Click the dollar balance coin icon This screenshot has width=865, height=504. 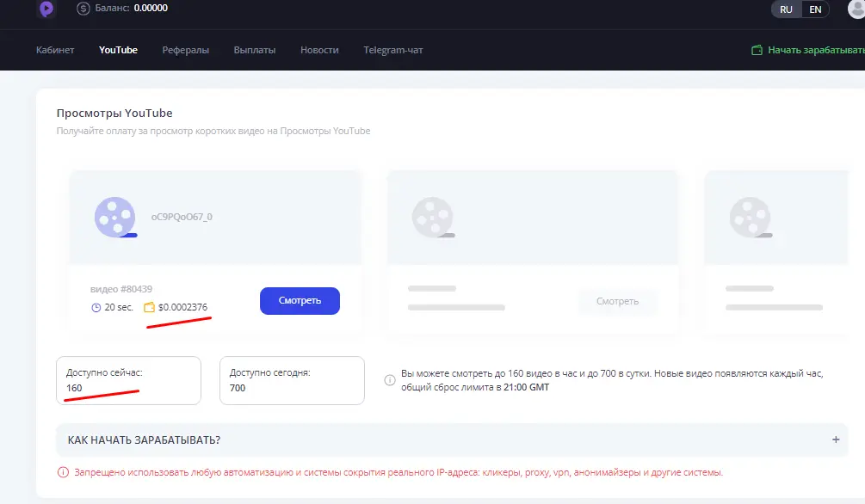tap(83, 9)
